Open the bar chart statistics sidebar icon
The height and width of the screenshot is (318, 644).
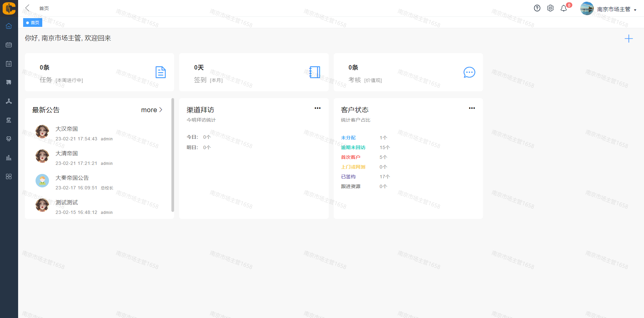[x=9, y=157]
